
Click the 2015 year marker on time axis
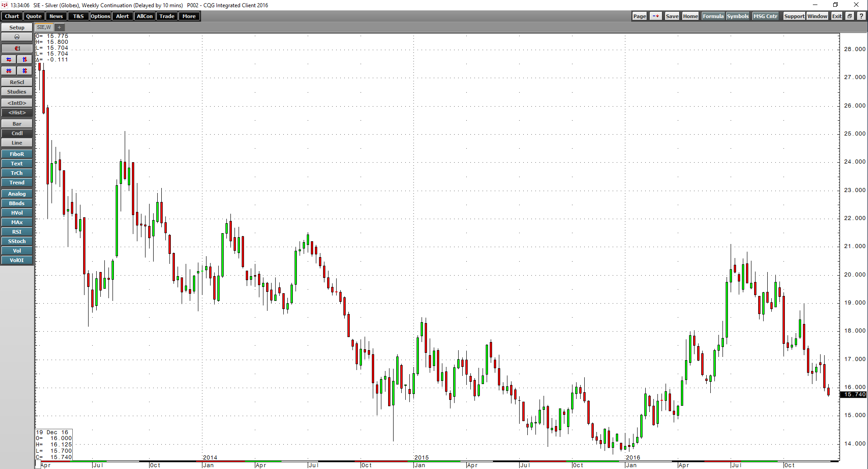pos(422,458)
